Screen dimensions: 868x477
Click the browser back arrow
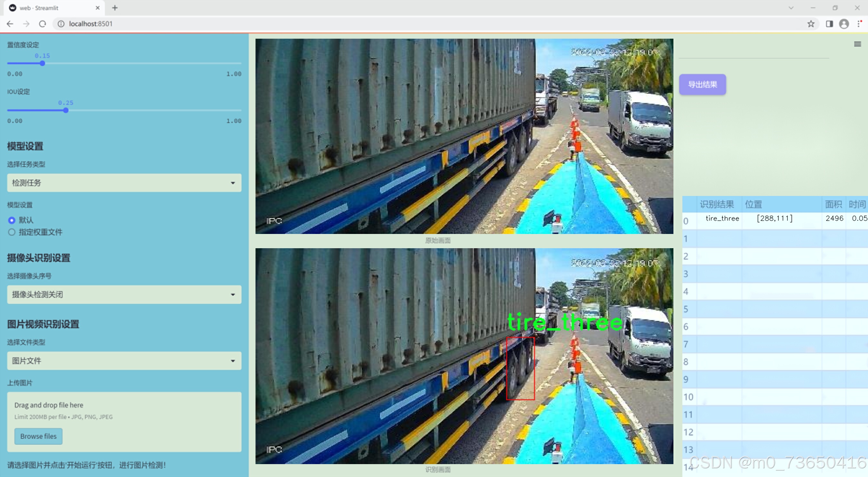10,24
